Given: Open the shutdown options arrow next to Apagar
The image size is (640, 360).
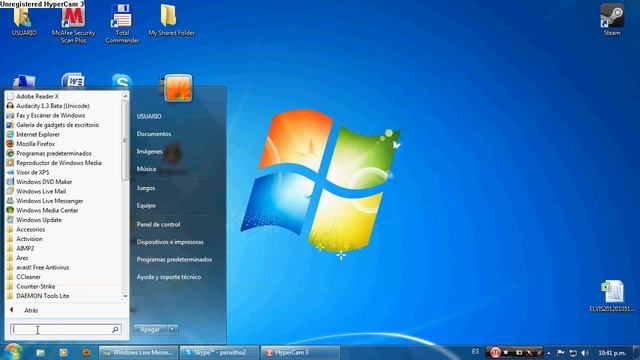Looking at the screenshot, I should point(173,329).
